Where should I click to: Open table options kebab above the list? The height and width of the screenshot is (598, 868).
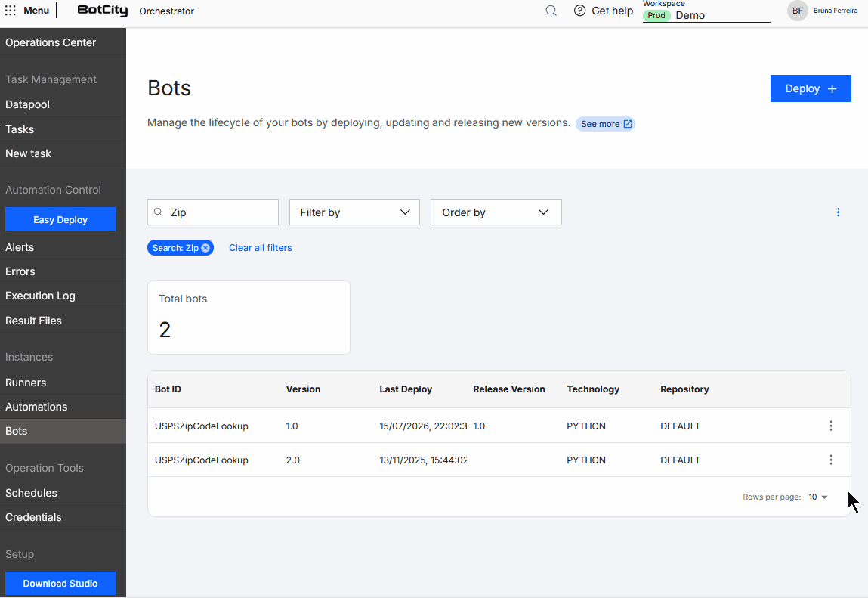click(838, 212)
